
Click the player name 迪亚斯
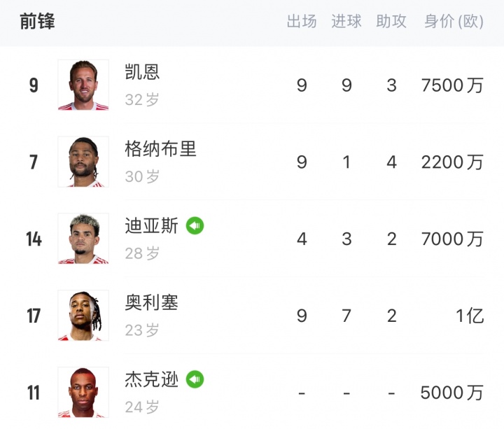pos(151,225)
